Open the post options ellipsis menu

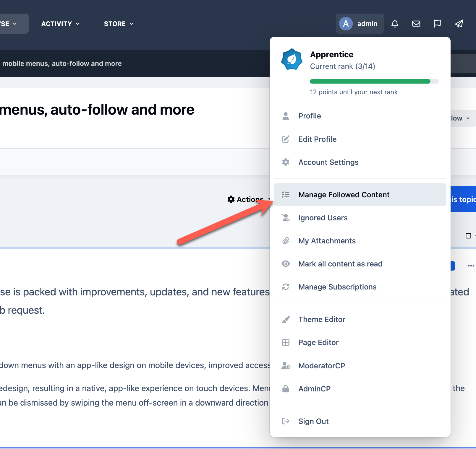pos(471,266)
